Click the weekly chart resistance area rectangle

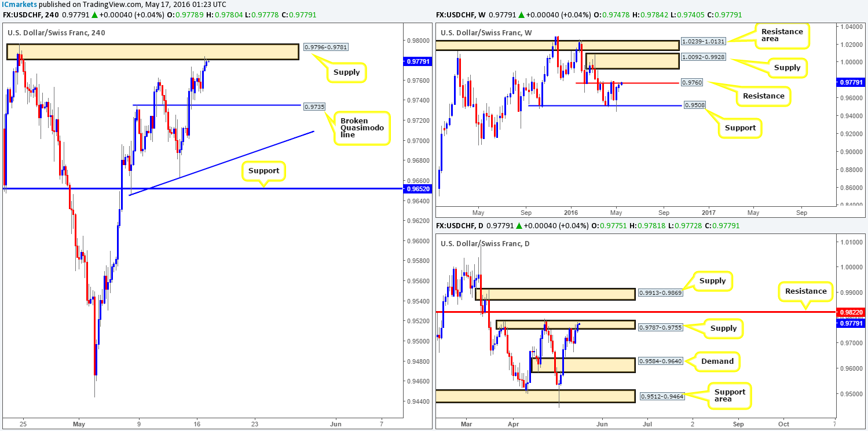[x=556, y=45]
